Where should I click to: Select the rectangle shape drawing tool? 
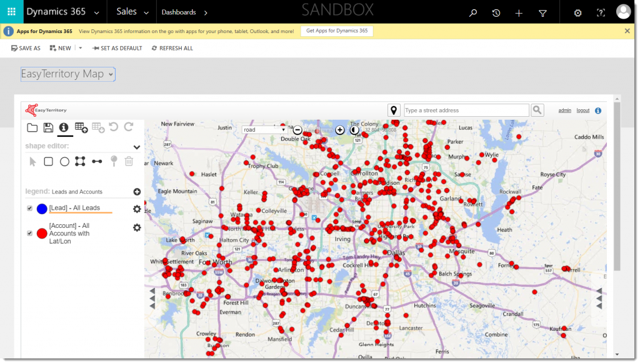49,161
